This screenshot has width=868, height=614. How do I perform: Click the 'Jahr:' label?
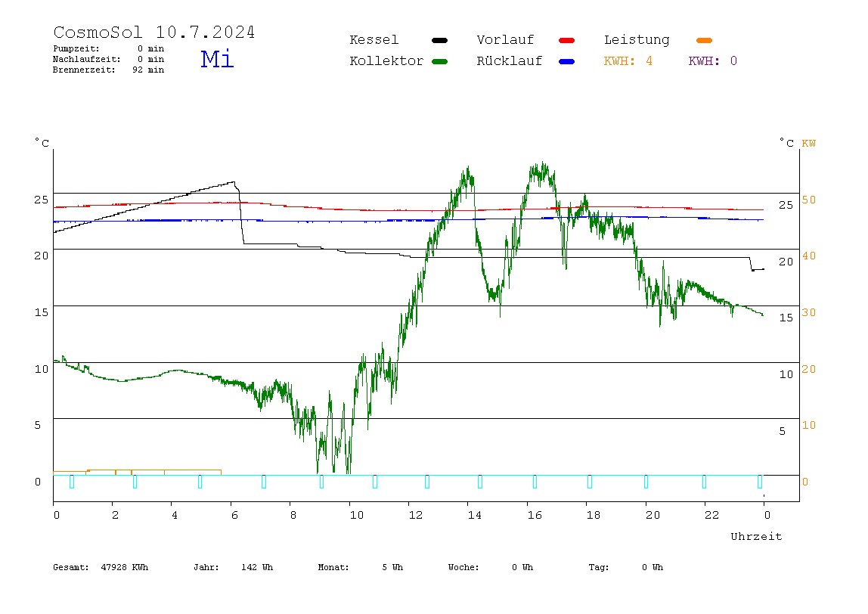click(206, 567)
